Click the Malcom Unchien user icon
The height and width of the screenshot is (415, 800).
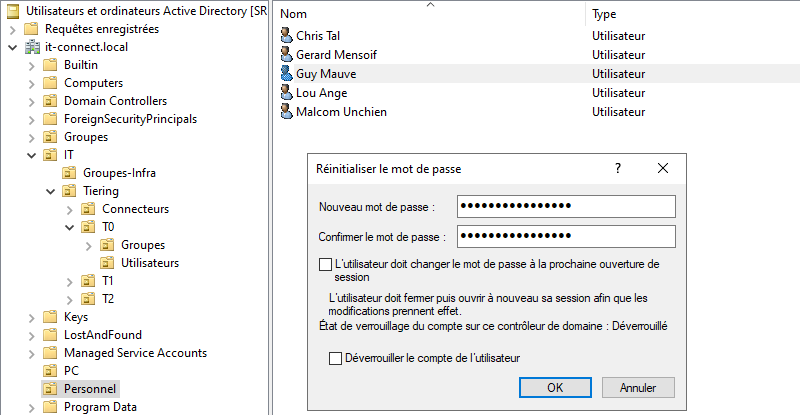click(287, 112)
